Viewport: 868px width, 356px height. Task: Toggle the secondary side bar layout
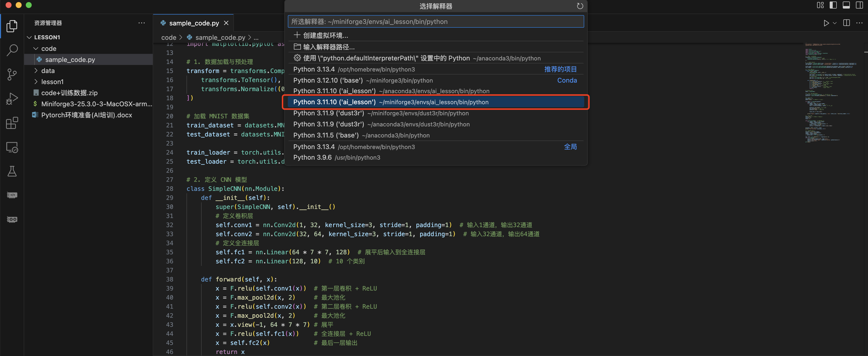[859, 5]
